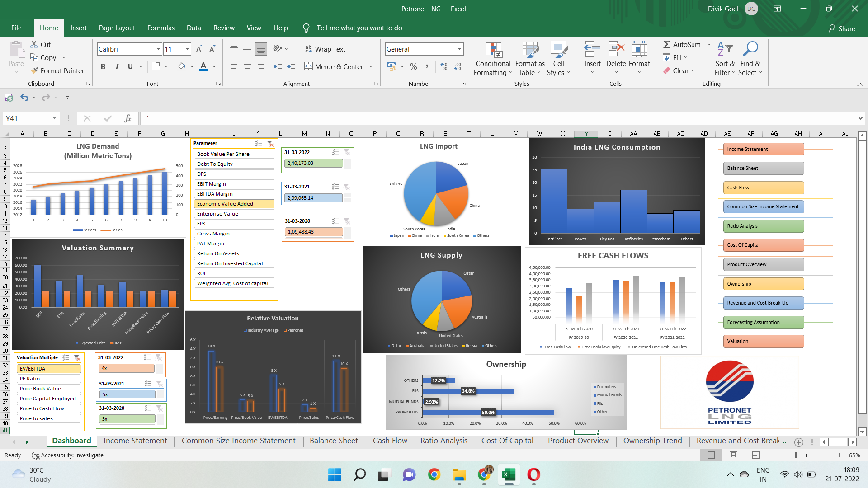Select ROE in Parameter slicer

pyautogui.click(x=234, y=273)
